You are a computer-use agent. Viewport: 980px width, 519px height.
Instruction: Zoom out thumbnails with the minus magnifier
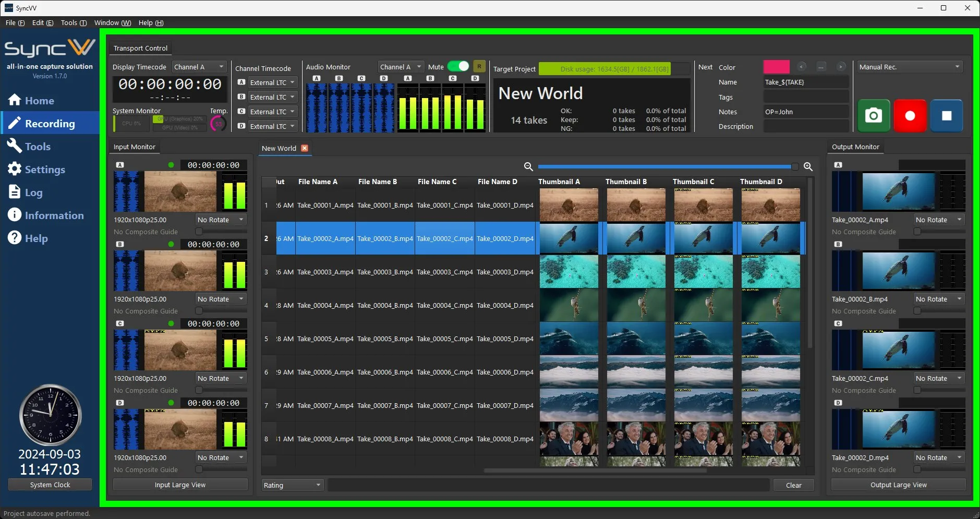point(528,166)
